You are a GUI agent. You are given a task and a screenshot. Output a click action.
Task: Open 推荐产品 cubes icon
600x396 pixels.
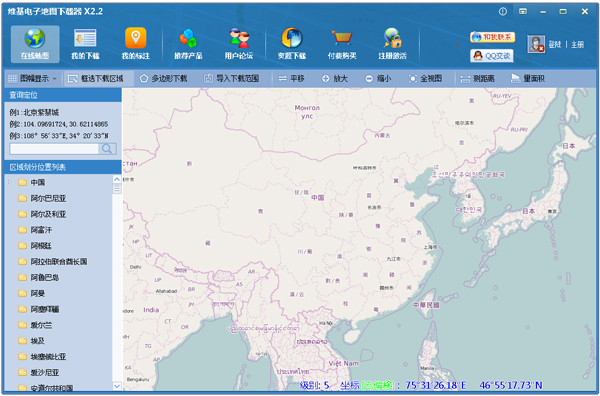(x=188, y=38)
